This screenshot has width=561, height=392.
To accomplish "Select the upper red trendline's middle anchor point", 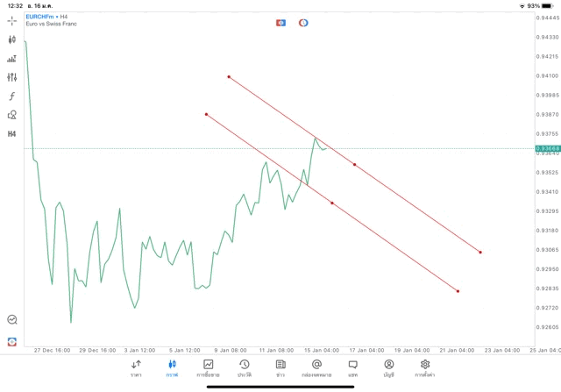I will (x=354, y=164).
